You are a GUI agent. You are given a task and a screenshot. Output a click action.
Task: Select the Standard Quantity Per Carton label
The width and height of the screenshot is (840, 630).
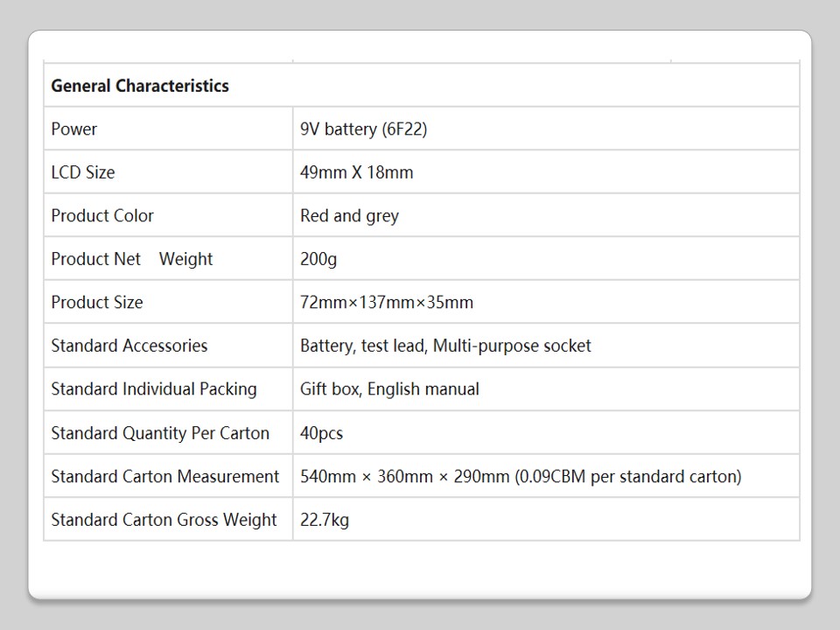point(160,433)
